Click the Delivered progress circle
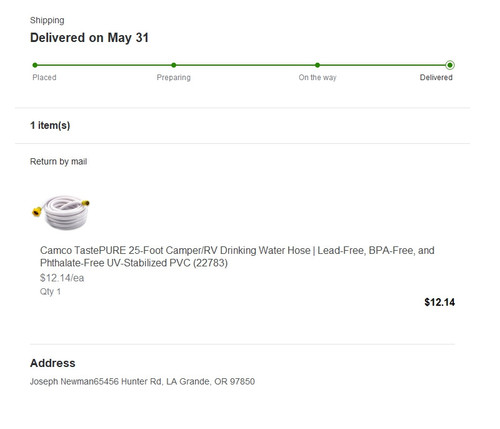Image resolution: width=500 pixels, height=429 pixels. click(450, 65)
